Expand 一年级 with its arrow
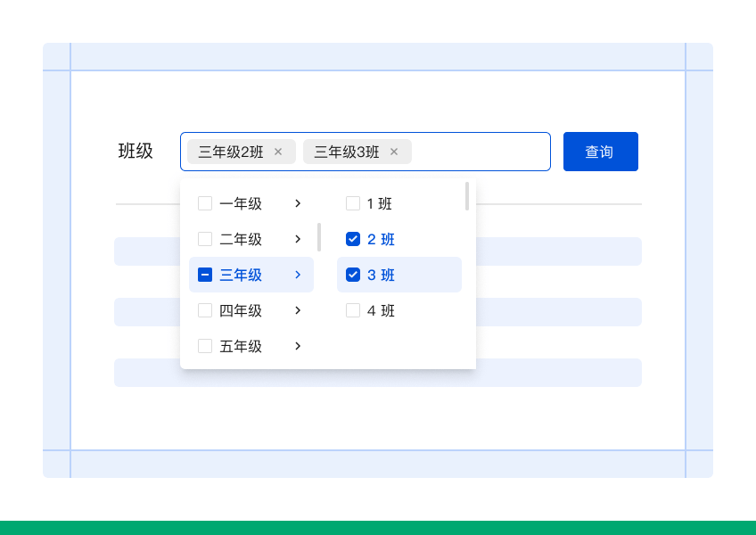This screenshot has width=756, height=535. pos(298,203)
